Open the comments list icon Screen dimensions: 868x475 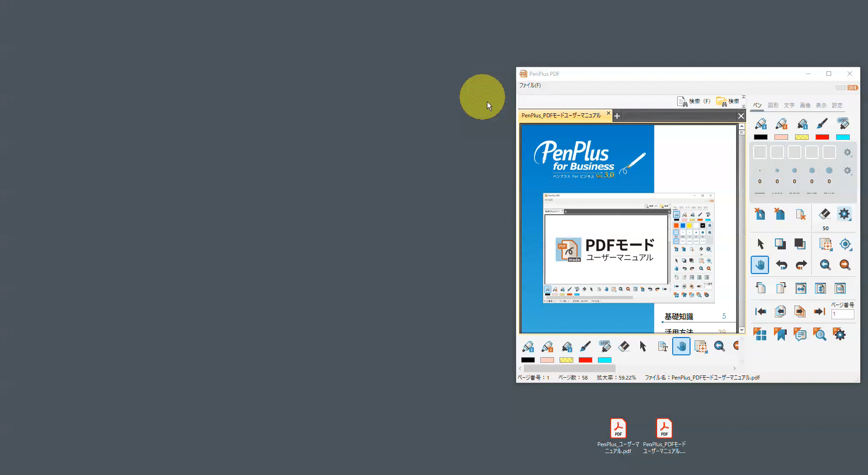[800, 334]
